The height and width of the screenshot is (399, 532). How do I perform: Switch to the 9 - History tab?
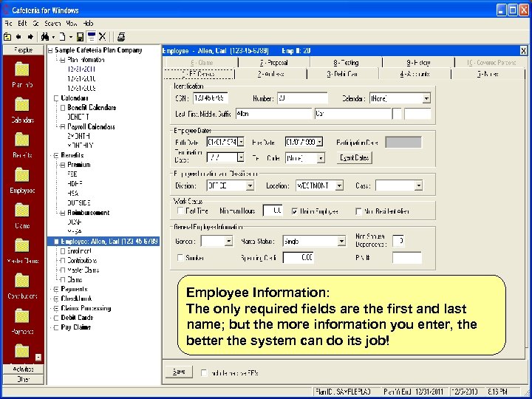pos(418,63)
